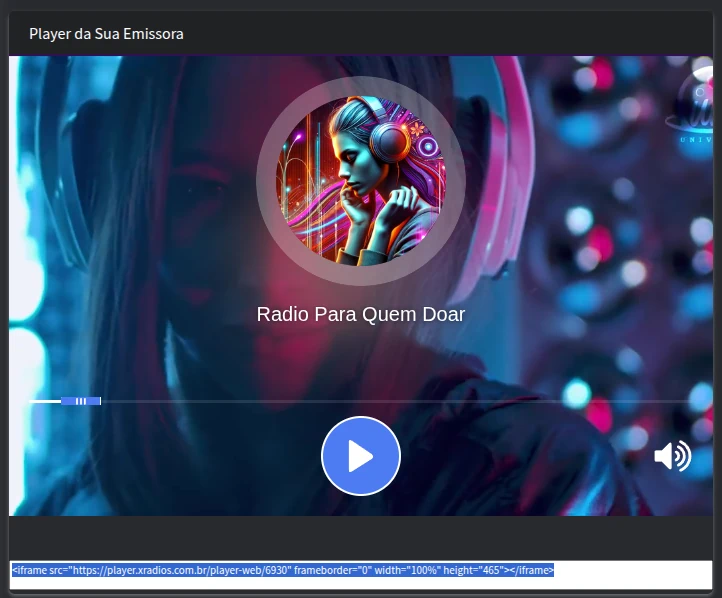Click the white triangle inside the play button
The image size is (722, 598).
tap(361, 456)
